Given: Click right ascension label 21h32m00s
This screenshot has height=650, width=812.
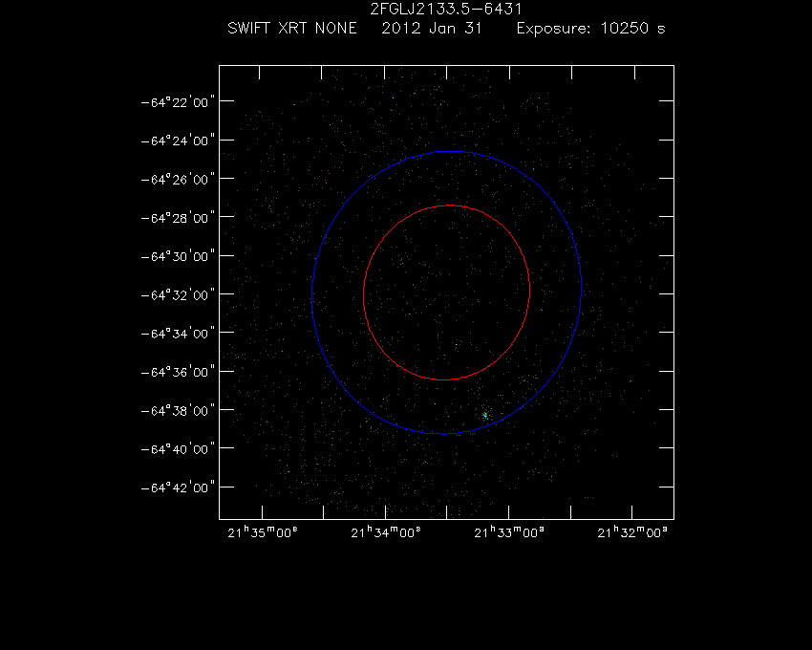Looking at the screenshot, I should point(632,532).
